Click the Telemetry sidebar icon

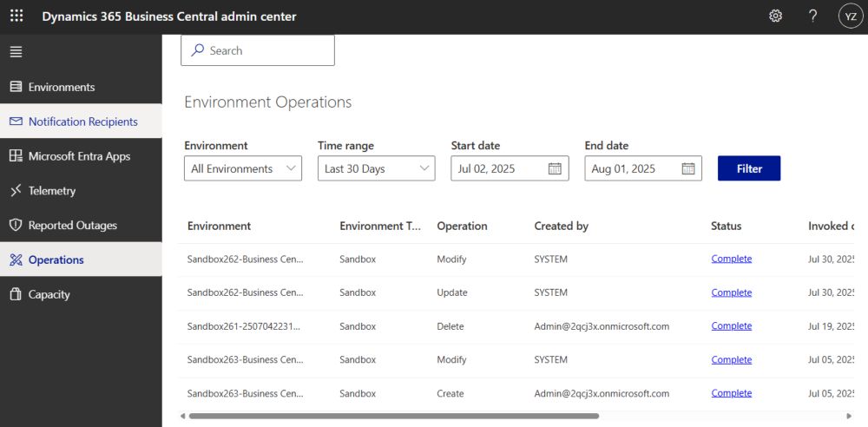[x=16, y=191]
